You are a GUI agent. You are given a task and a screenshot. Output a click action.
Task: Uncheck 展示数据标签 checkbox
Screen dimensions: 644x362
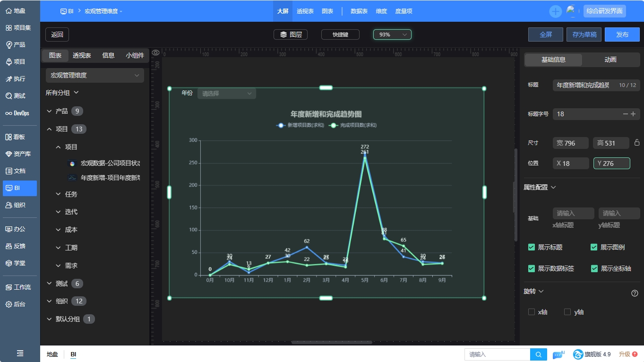click(x=532, y=268)
